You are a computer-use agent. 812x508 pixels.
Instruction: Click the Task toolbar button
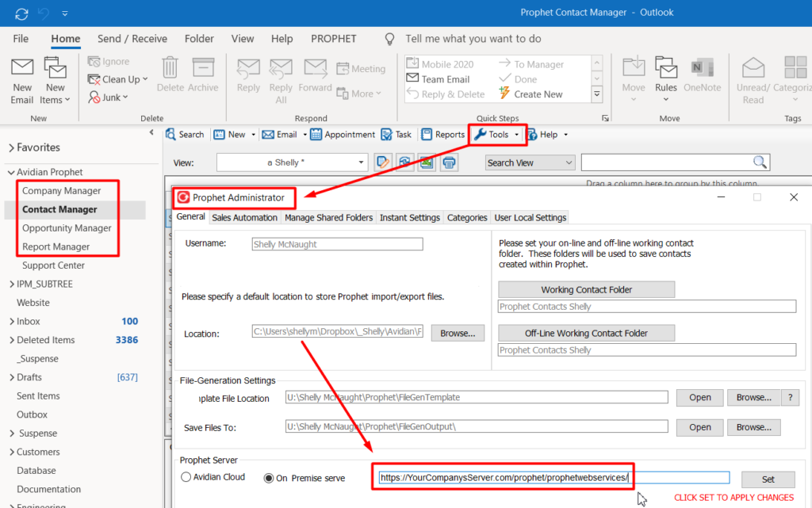coord(396,135)
